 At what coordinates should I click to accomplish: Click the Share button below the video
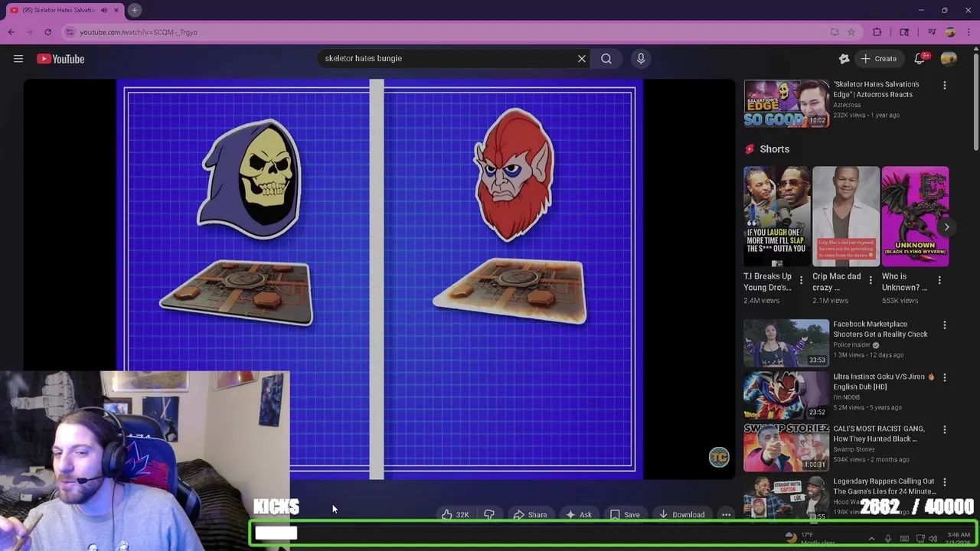click(530, 515)
